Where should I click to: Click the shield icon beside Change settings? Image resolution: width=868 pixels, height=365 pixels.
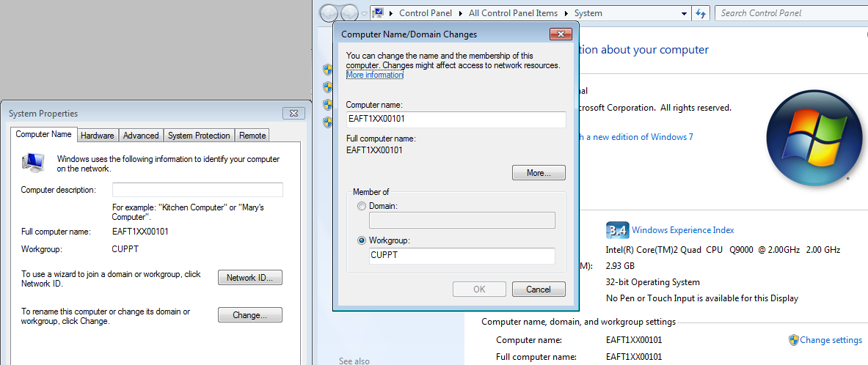pyautogui.click(x=793, y=340)
